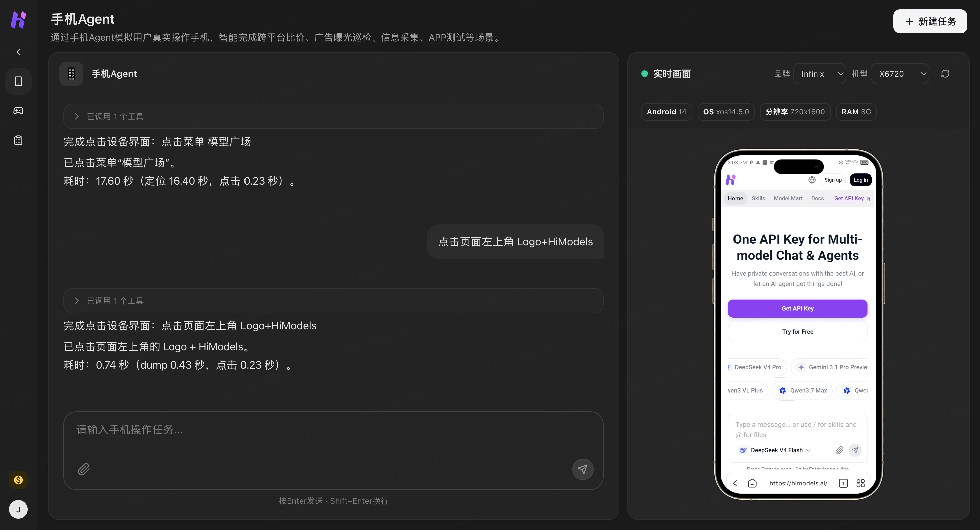The width and height of the screenshot is (980, 530).
Task: Open the phone browser tabs counter
Action: [843, 483]
